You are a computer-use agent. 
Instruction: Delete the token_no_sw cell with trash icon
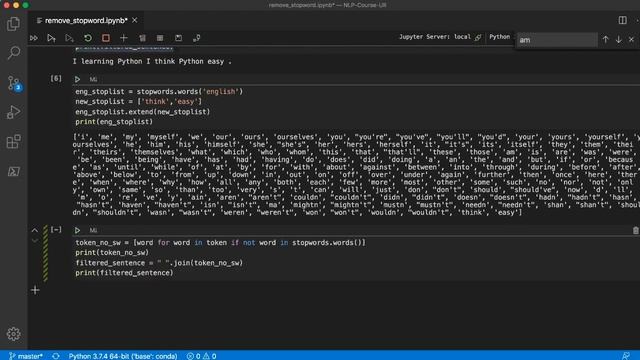click(636, 231)
